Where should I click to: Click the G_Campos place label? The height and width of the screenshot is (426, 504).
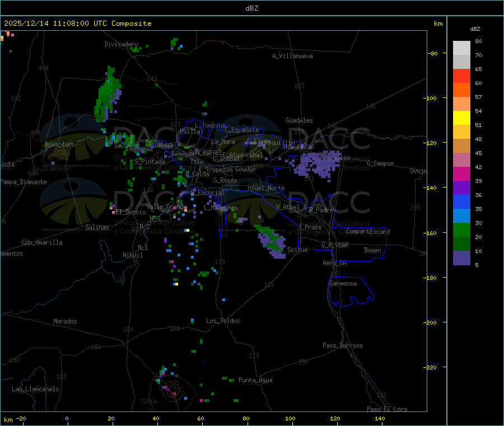[x=380, y=163]
